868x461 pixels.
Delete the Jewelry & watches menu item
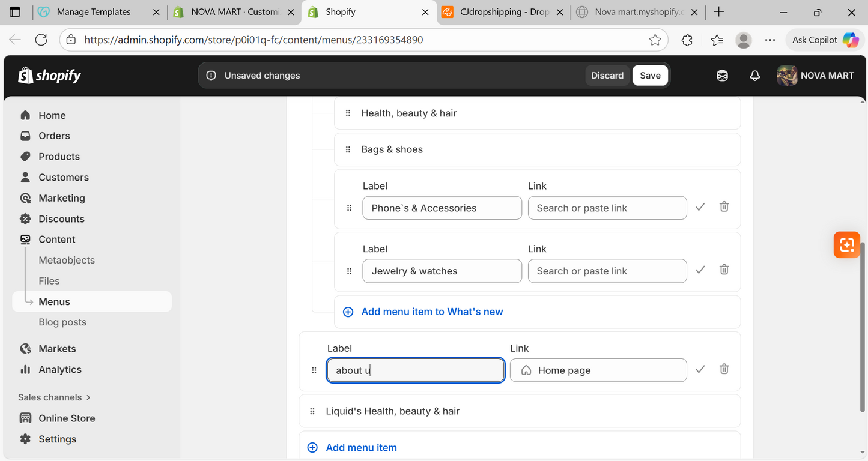click(724, 270)
